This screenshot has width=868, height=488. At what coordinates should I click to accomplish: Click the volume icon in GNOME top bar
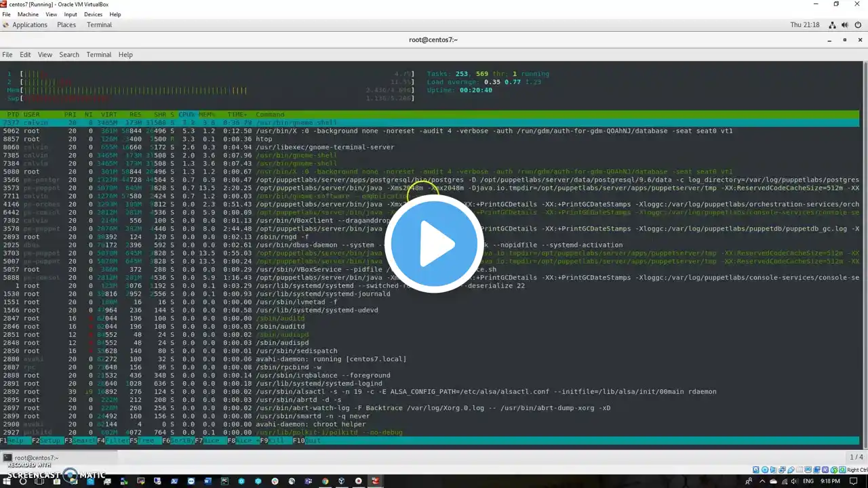click(x=845, y=25)
